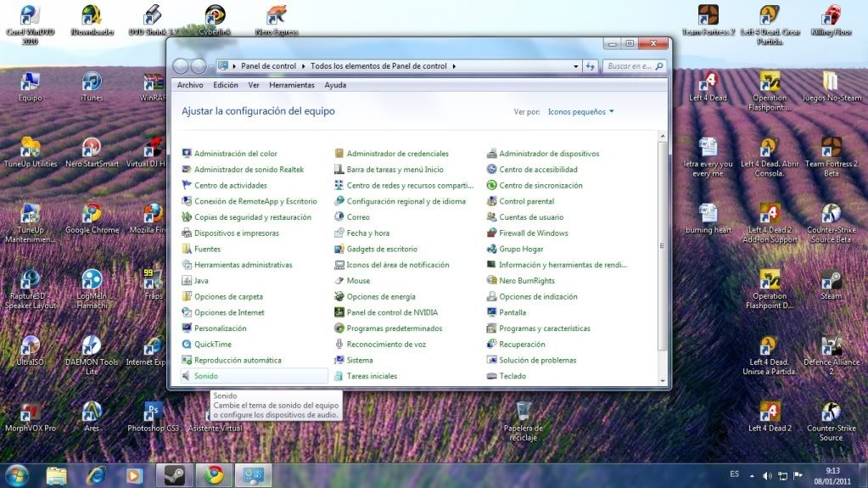This screenshot has height=488, width=868.
Task: Open the Archivo menu
Action: pos(190,85)
